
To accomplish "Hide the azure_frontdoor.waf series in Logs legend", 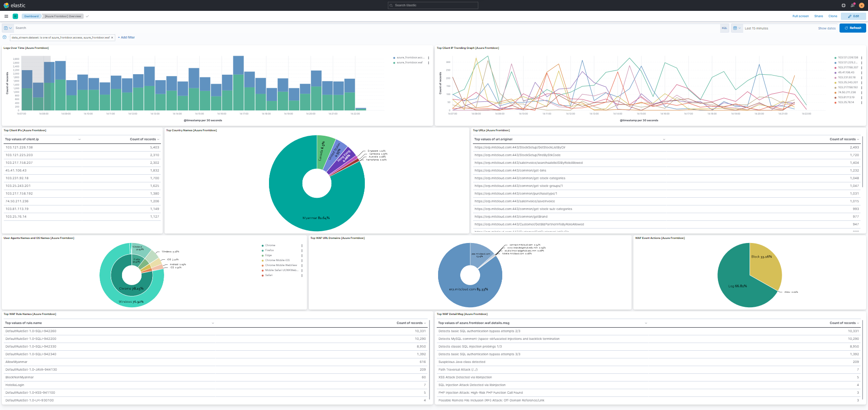I will [409, 62].
